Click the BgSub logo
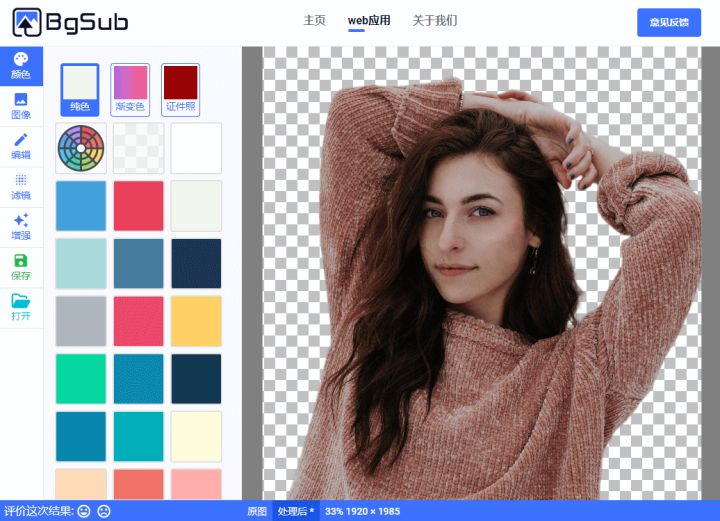 tap(70, 22)
